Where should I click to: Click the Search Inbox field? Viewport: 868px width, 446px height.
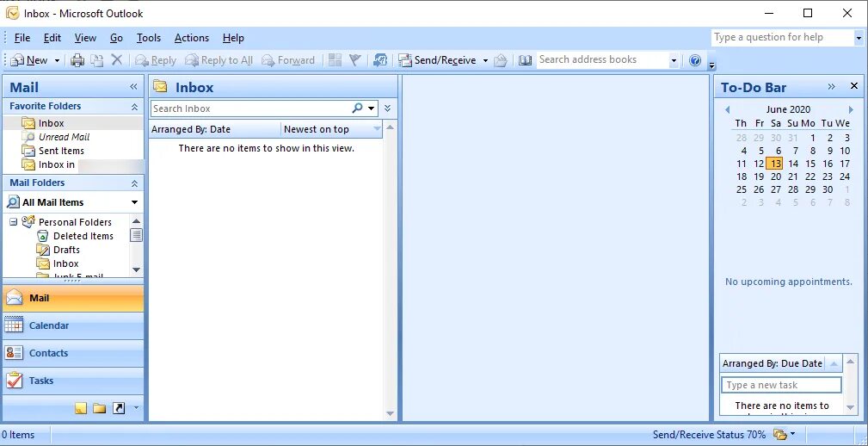click(252, 108)
